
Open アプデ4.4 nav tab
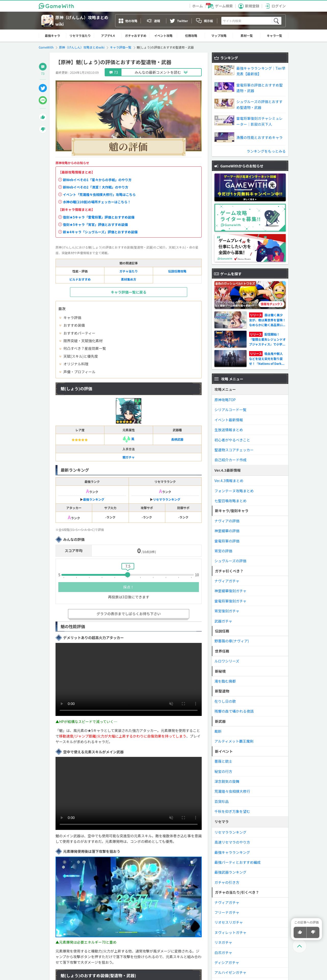(108, 36)
